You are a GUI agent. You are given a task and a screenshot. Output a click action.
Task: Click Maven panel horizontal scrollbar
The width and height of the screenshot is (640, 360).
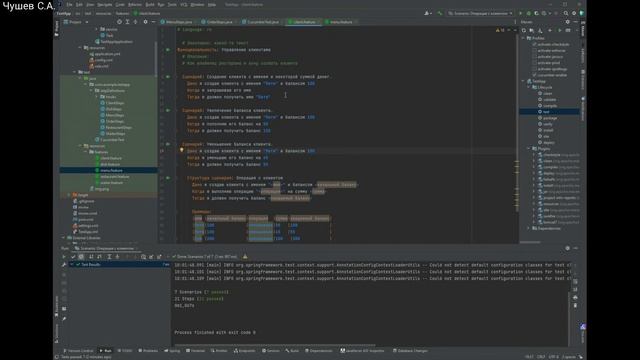tap(530, 242)
